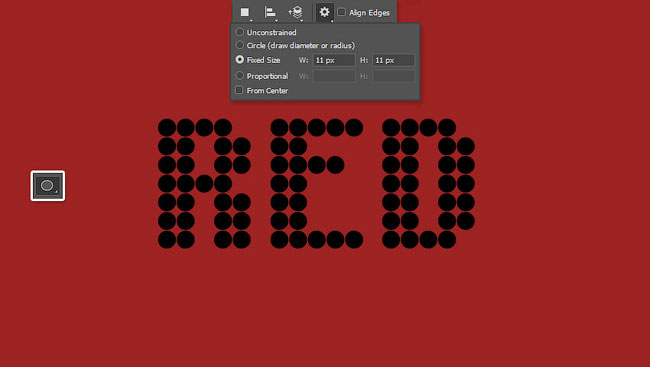Click the gear geometry options icon
Screen dimensions: 650x367
coord(325,12)
